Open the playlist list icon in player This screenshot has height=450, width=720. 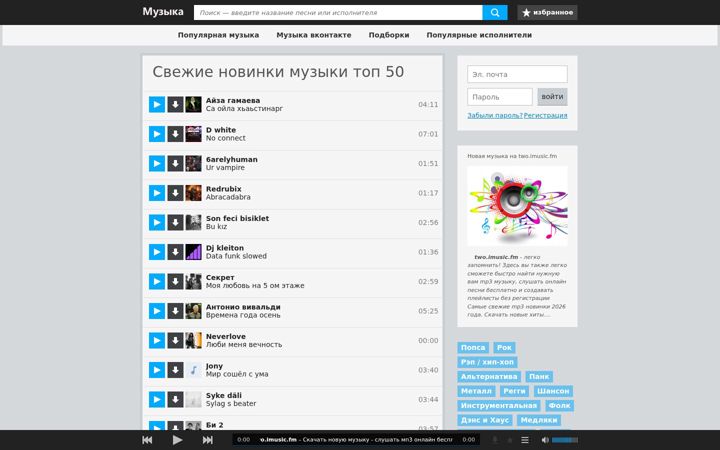525,440
